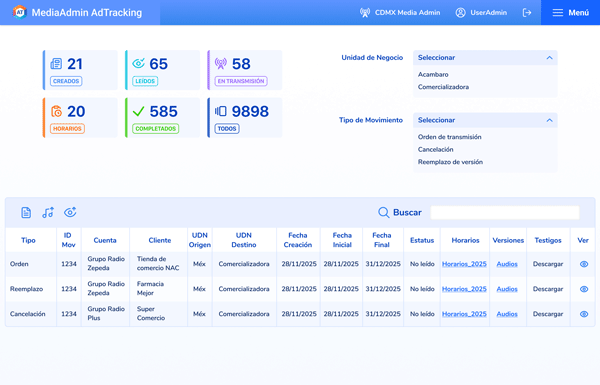Image resolution: width=600 pixels, height=385 pixels.
Task: Sort by the Fecha Creación column header
Action: click(x=298, y=240)
